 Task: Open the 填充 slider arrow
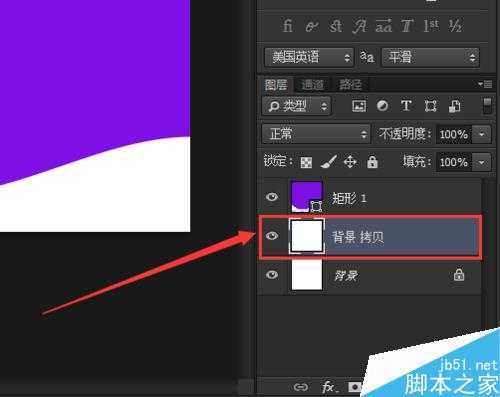click(x=482, y=162)
